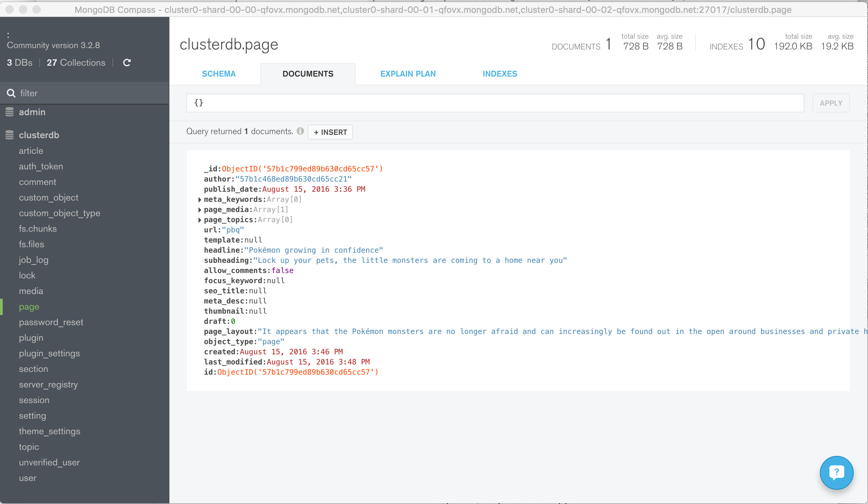
Task: Refresh databases with the reload icon
Action: [127, 63]
